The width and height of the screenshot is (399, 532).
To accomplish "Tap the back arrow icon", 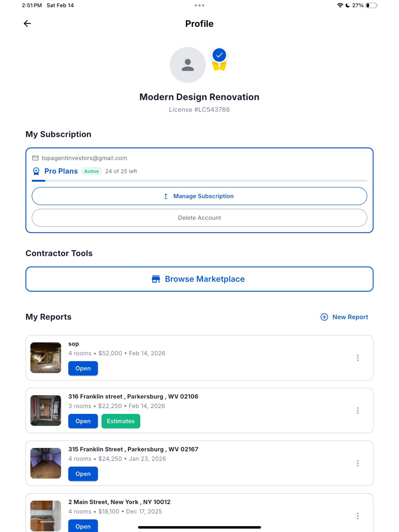I will pyautogui.click(x=27, y=23).
